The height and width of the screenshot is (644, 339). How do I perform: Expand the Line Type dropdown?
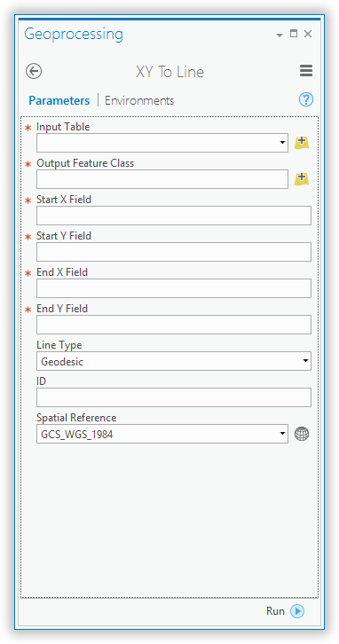click(305, 361)
